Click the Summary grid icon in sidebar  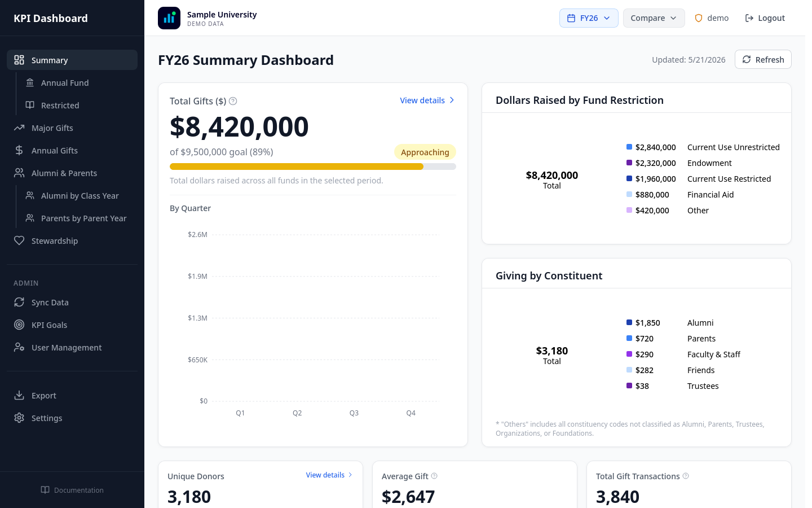[x=19, y=60]
